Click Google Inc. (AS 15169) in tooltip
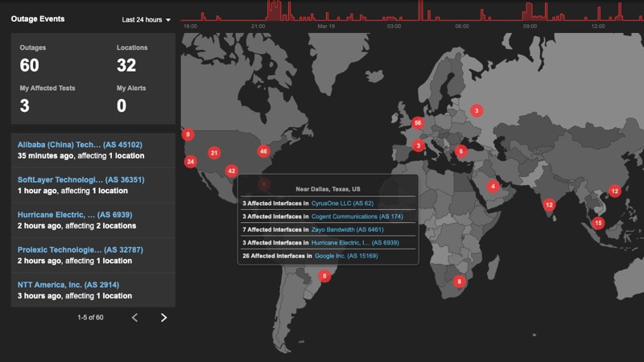Viewport: 644px width, 362px height. (x=346, y=256)
